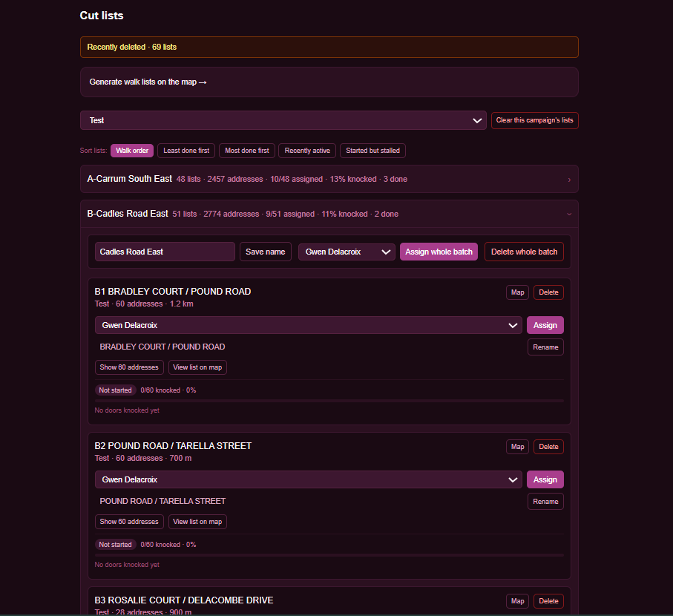Click the Cut lists heading

point(102,16)
